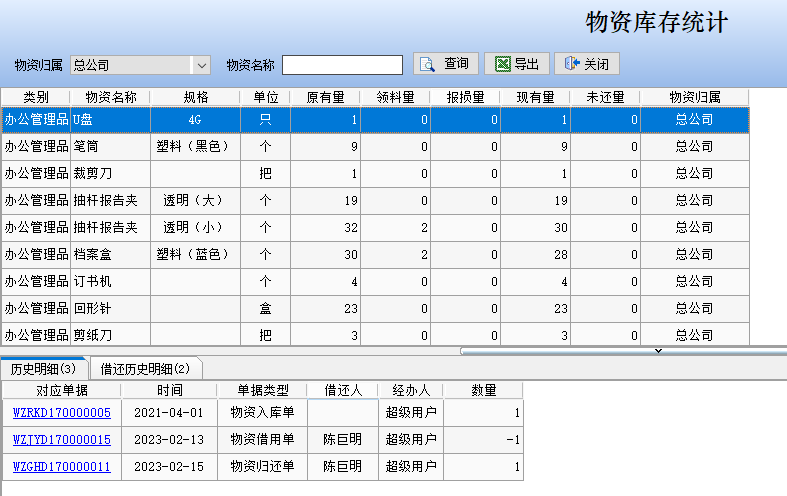Sort by 现有量 column header
787x496 pixels.
[535, 97]
